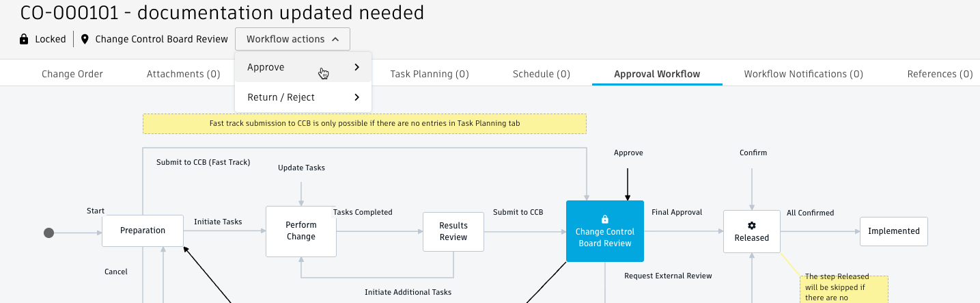The height and width of the screenshot is (303, 980).
Task: Choose Return / Reject menu entry
Action: tap(281, 97)
